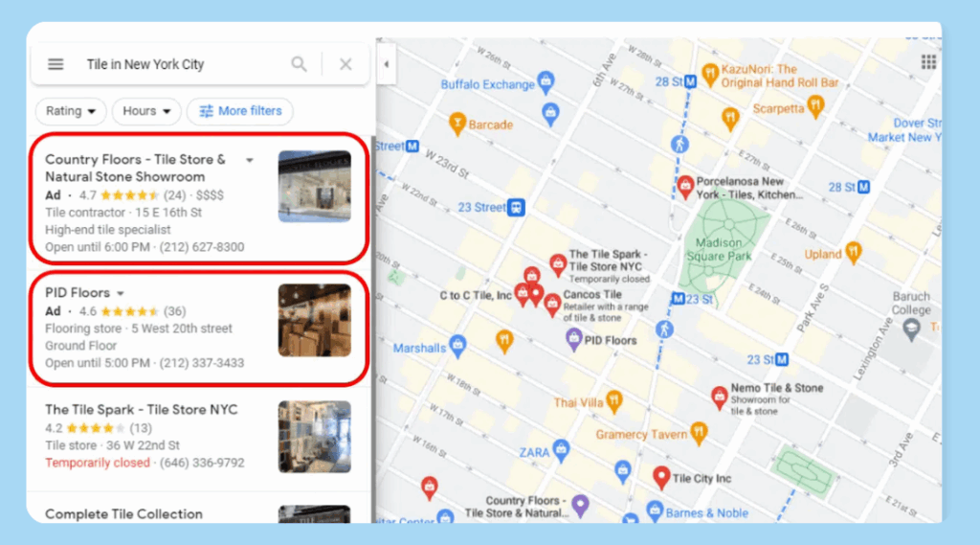Select the Tile City Inc red pin

pos(660,476)
